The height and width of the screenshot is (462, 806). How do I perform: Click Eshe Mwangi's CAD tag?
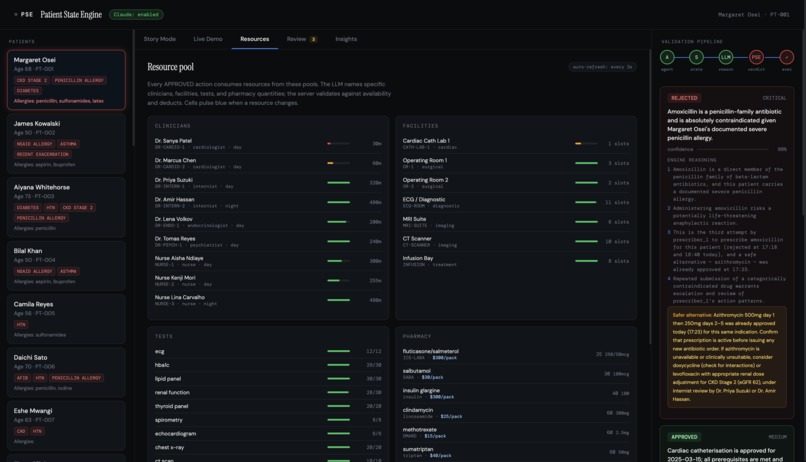21,431
